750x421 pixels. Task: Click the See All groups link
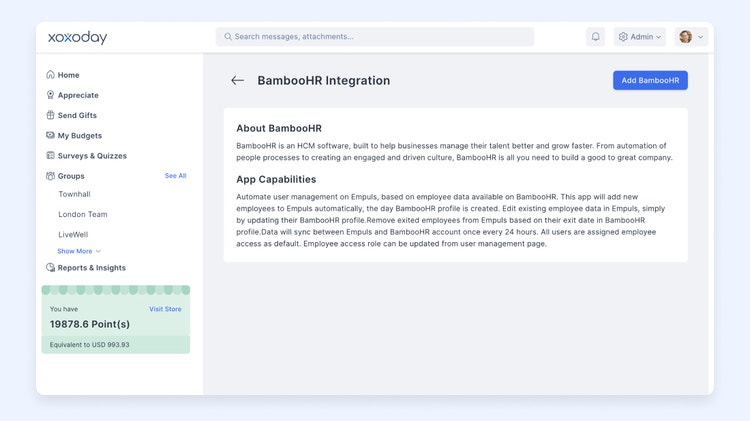[x=176, y=176]
